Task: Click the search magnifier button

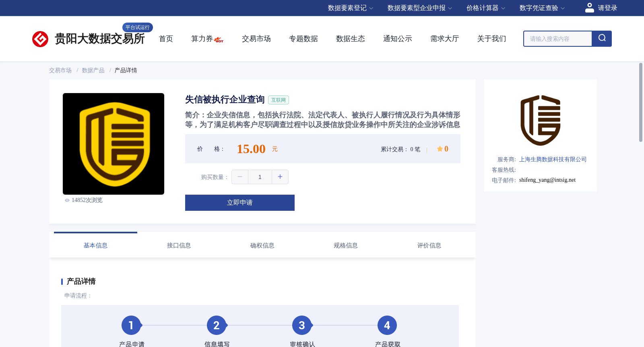Action: coord(602,39)
